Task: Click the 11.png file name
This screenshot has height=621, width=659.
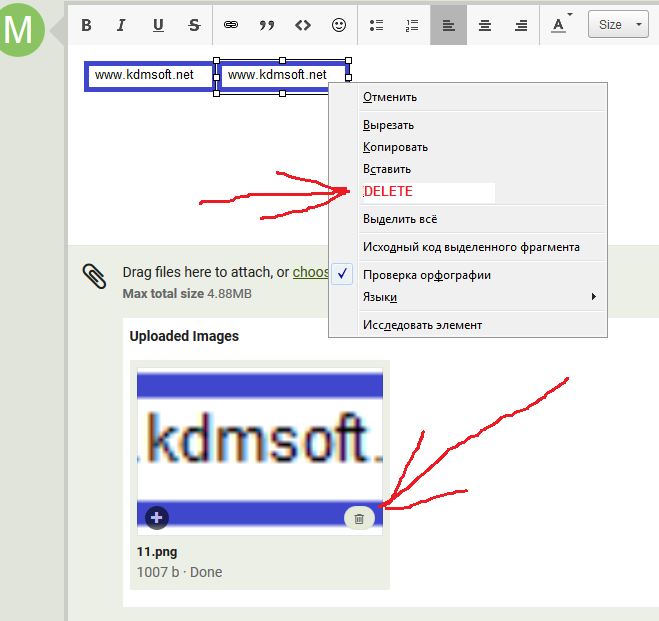Action: [157, 552]
